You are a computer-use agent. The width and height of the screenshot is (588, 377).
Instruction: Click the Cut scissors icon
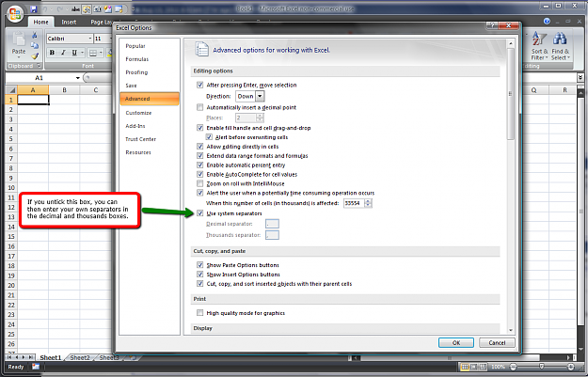35,35
